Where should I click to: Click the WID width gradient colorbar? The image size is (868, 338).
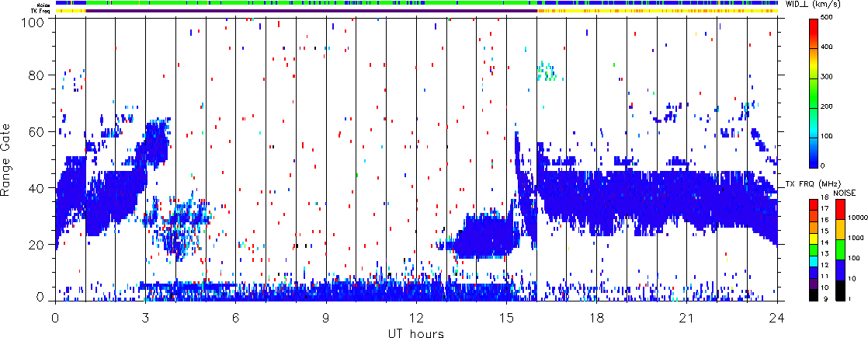pos(814,92)
